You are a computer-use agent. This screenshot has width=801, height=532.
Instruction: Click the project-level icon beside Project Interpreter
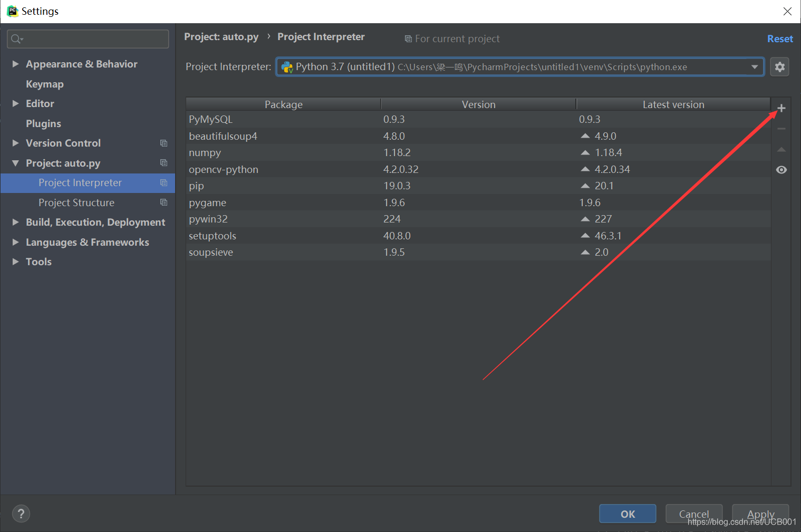tap(164, 182)
